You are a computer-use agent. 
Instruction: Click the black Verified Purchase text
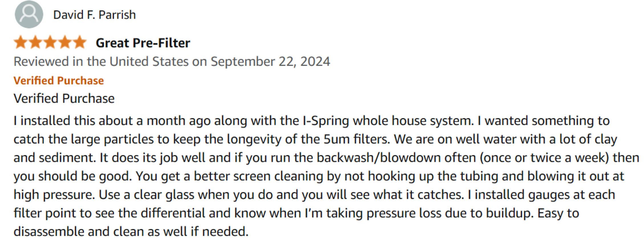[64, 99]
